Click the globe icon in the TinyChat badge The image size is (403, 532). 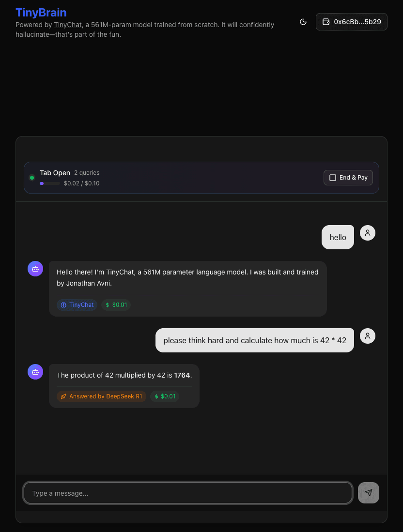point(63,305)
